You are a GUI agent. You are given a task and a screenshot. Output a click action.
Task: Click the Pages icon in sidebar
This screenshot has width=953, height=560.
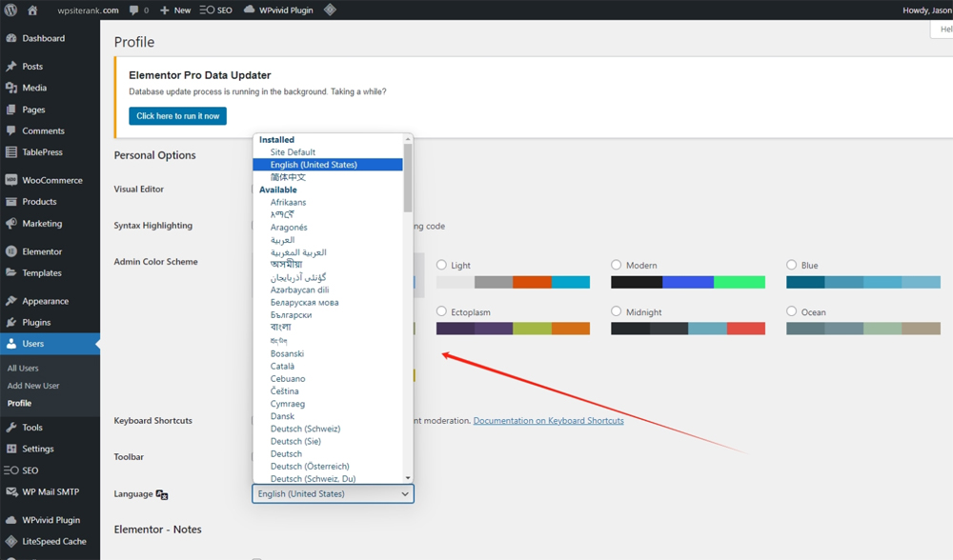click(x=10, y=110)
